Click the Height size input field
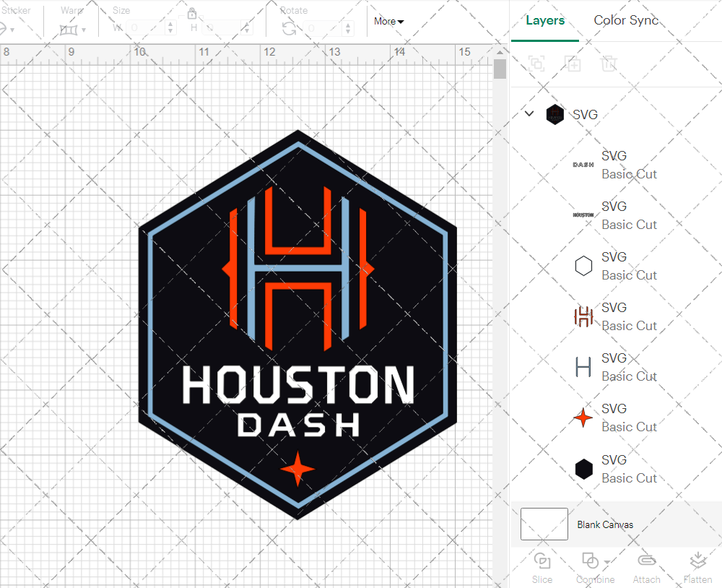This screenshot has height=588, width=722. pyautogui.click(x=220, y=27)
